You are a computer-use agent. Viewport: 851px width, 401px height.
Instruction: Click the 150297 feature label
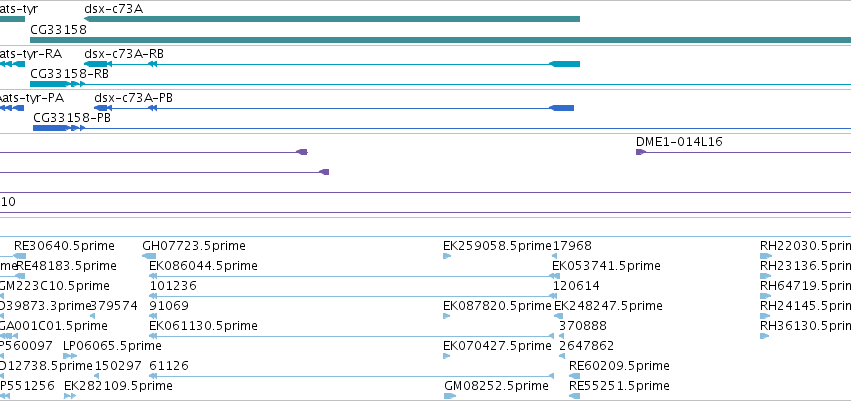click(x=118, y=366)
